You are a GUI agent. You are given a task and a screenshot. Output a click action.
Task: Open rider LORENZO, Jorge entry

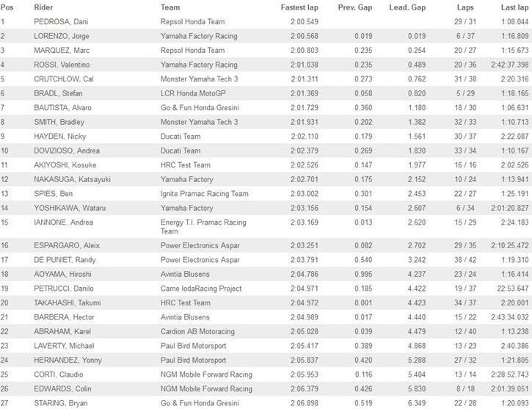point(62,36)
